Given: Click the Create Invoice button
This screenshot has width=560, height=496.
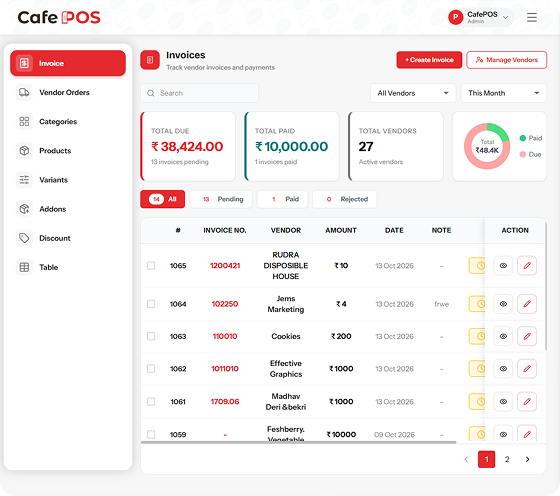Looking at the screenshot, I should (429, 60).
